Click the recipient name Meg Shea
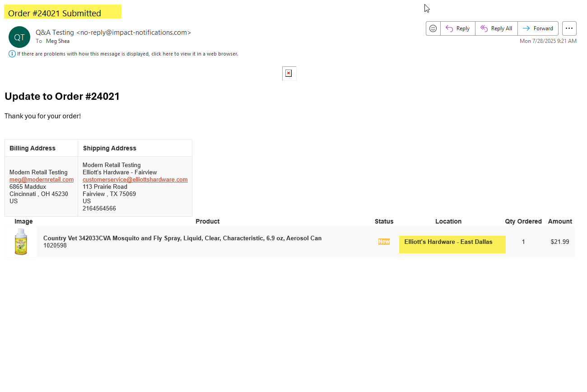 coord(58,41)
